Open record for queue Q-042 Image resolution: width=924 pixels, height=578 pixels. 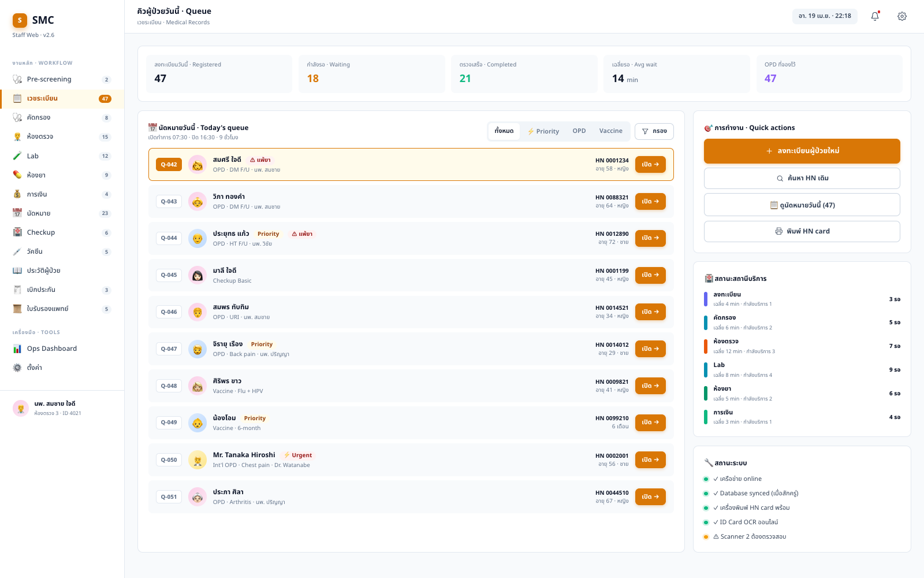click(650, 165)
